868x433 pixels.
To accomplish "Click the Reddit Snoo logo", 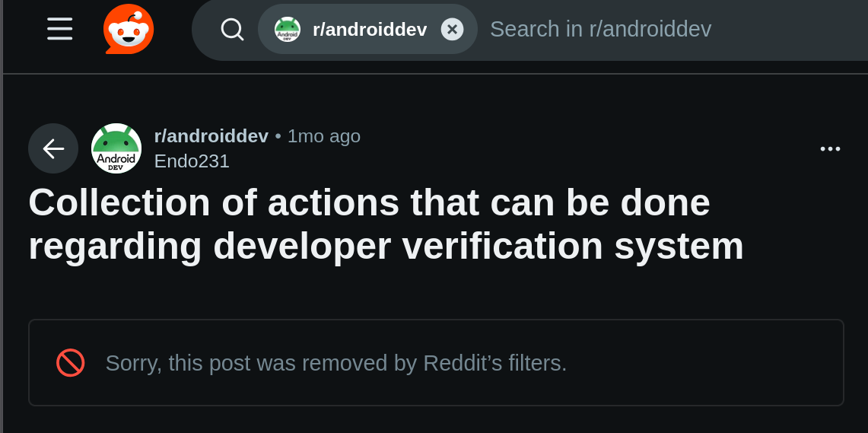I will pyautogui.click(x=128, y=29).
